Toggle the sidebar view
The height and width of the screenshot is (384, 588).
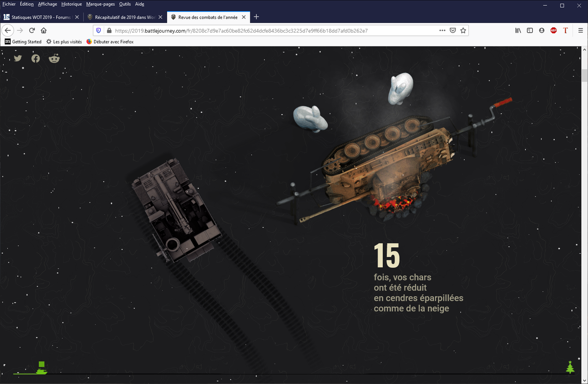(x=530, y=30)
